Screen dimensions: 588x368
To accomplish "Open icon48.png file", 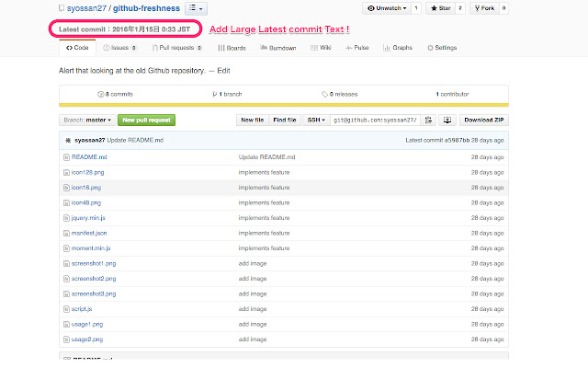I will click(x=86, y=202).
